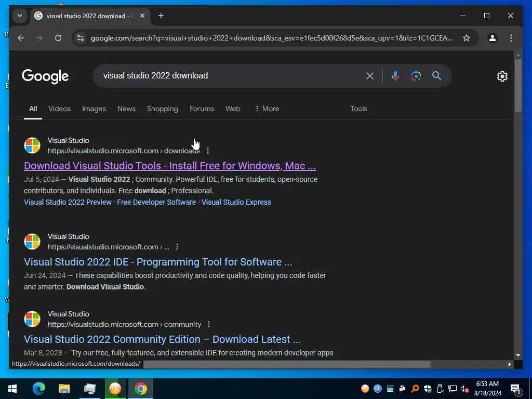
Task: Click the network tray icon
Action: point(453,389)
